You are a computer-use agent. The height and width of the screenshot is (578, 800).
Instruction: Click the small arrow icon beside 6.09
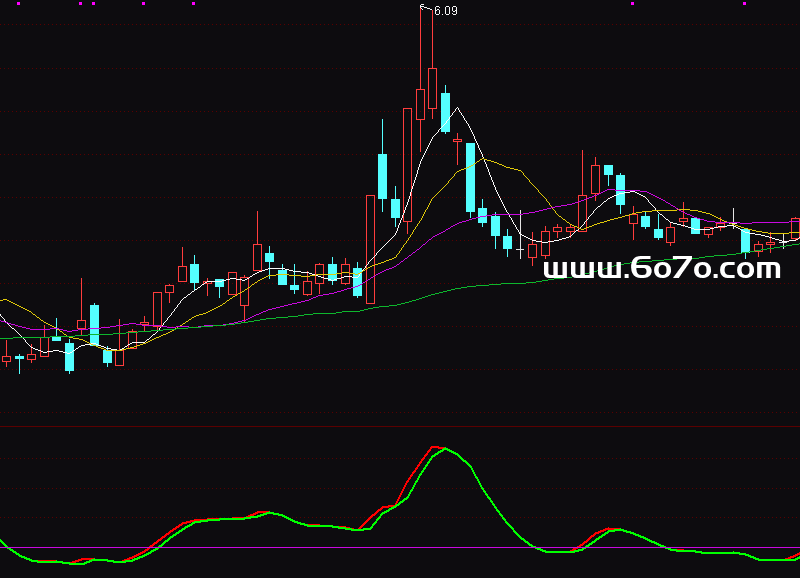tap(426, 8)
